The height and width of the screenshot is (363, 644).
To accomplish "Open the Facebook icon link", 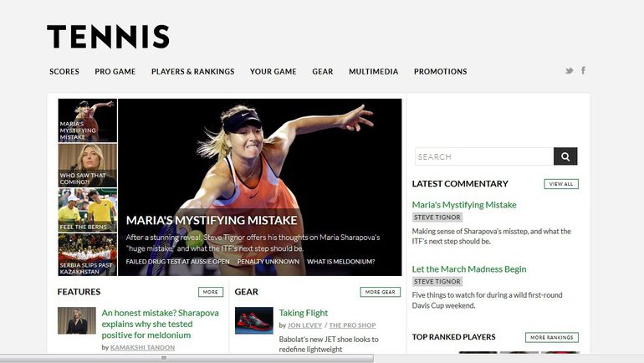I will click(x=583, y=70).
